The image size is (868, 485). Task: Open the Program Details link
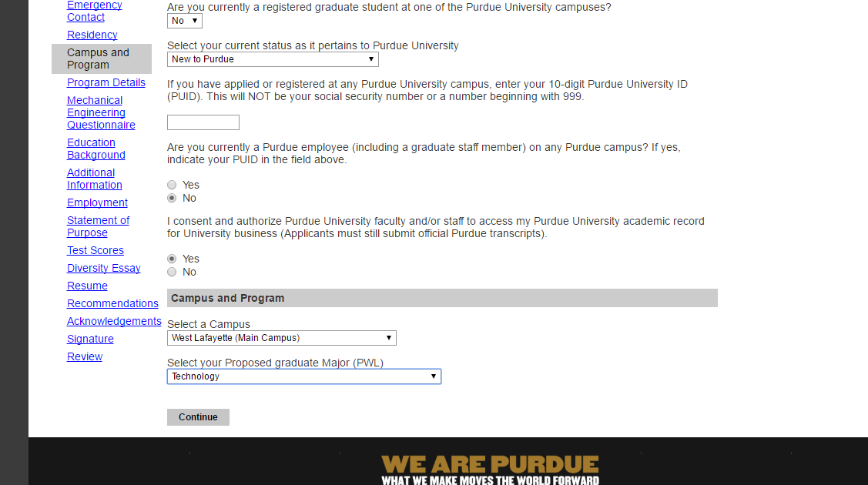[106, 82]
